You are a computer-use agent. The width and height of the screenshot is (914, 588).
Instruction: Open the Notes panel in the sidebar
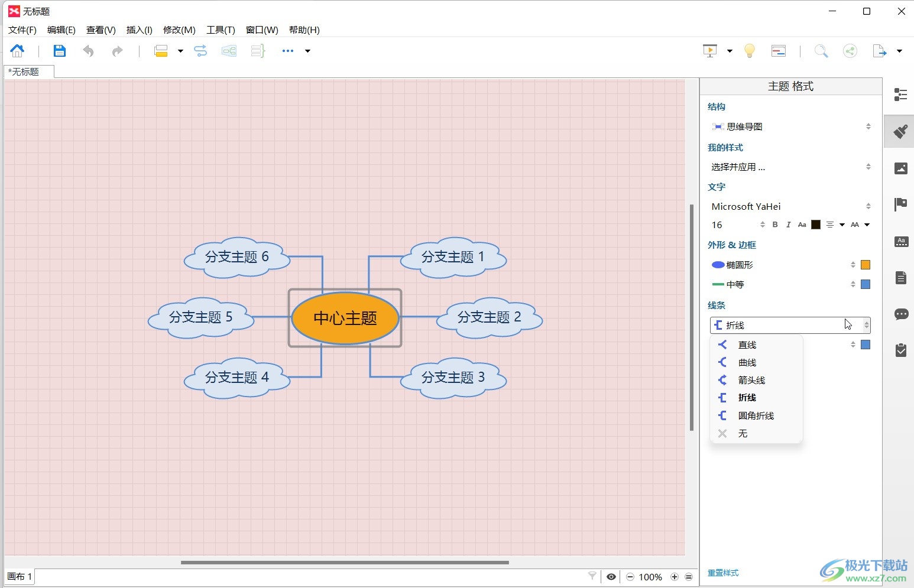[901, 278]
